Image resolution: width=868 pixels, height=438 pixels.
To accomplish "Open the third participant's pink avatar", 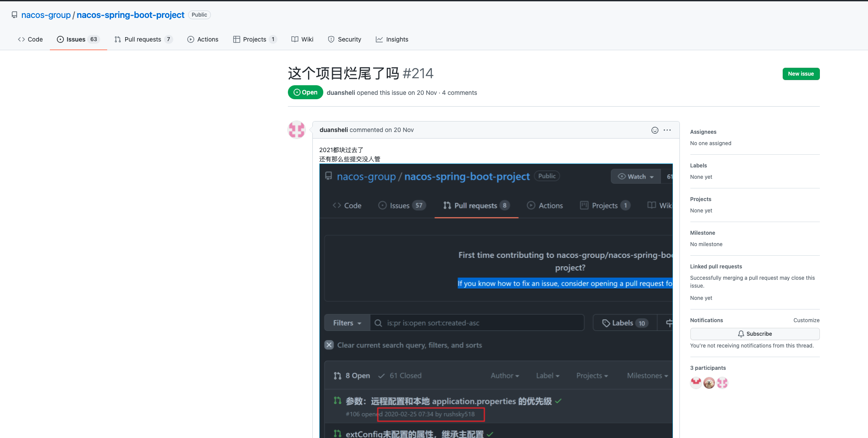I will point(722,383).
